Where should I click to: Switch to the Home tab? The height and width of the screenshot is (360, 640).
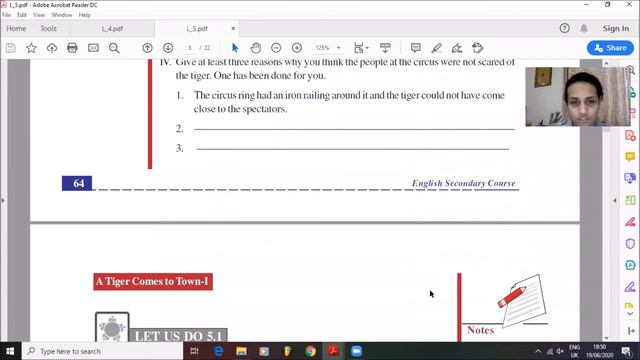point(16,29)
